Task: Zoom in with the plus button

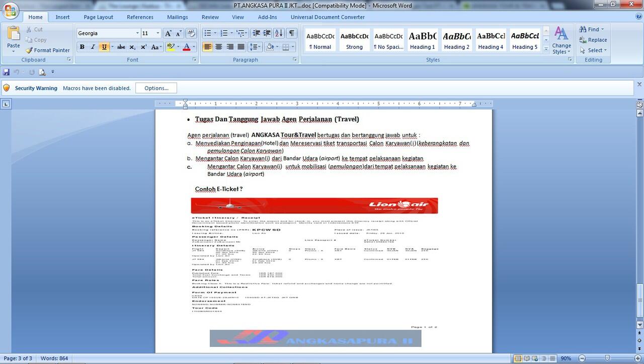Action: point(637,358)
